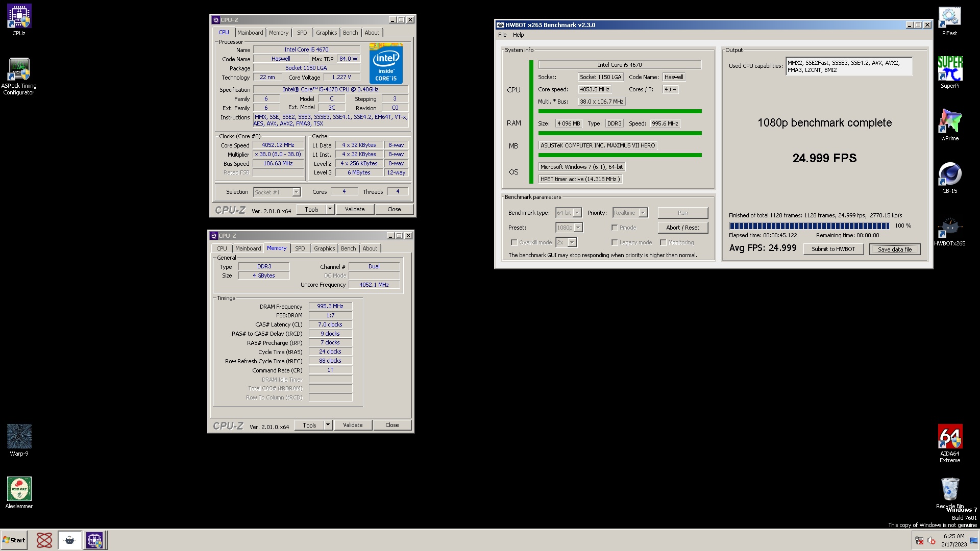
Task: Toggle the Overkill mode checkbox
Action: pos(514,242)
